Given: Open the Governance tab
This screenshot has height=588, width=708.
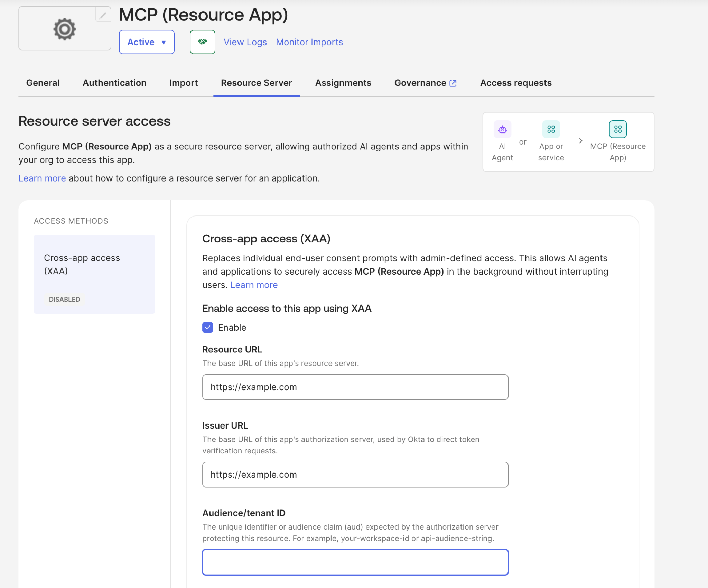Looking at the screenshot, I should [x=426, y=83].
